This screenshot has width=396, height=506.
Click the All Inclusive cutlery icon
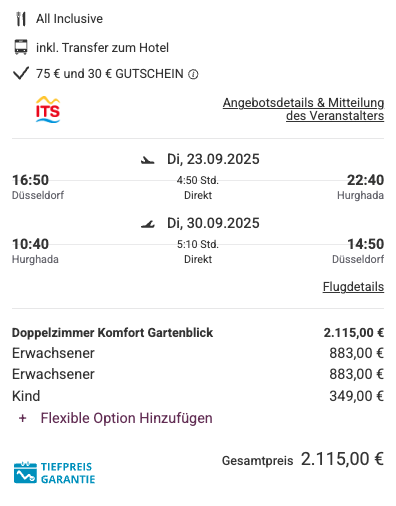point(21,19)
